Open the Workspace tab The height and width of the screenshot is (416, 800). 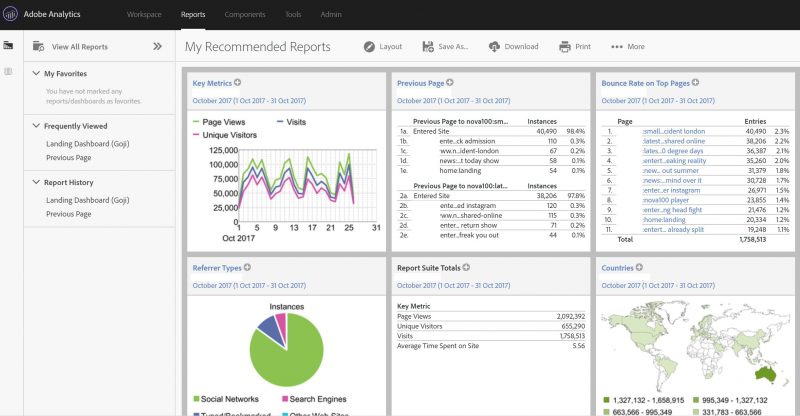pos(144,14)
